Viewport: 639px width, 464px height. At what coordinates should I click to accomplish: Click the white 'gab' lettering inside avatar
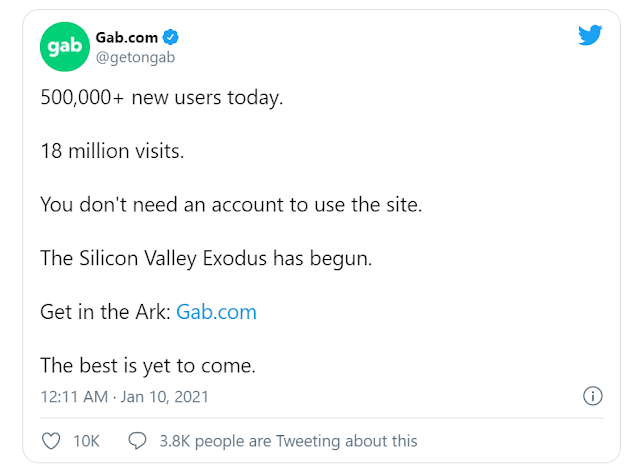[64, 46]
